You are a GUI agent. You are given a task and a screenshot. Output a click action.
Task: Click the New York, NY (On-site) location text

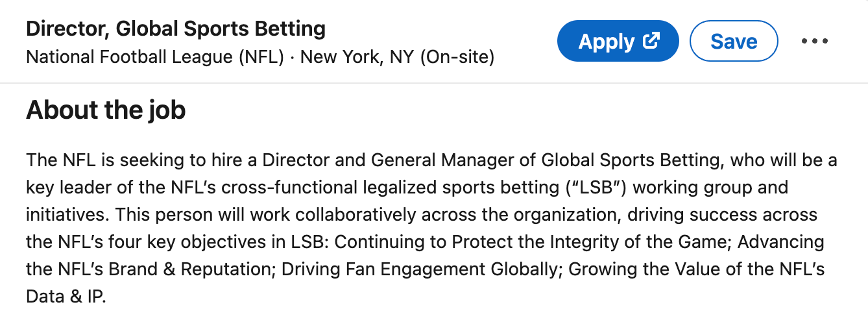coord(397,58)
